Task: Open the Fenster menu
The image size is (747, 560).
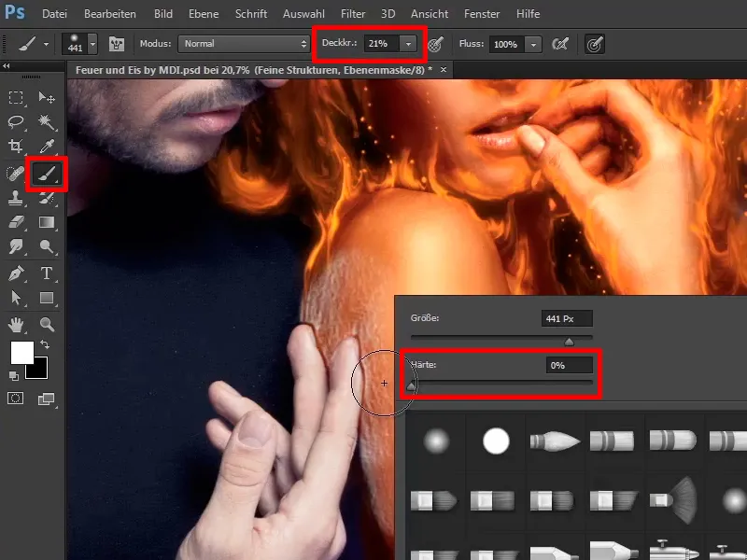Action: 482,14
